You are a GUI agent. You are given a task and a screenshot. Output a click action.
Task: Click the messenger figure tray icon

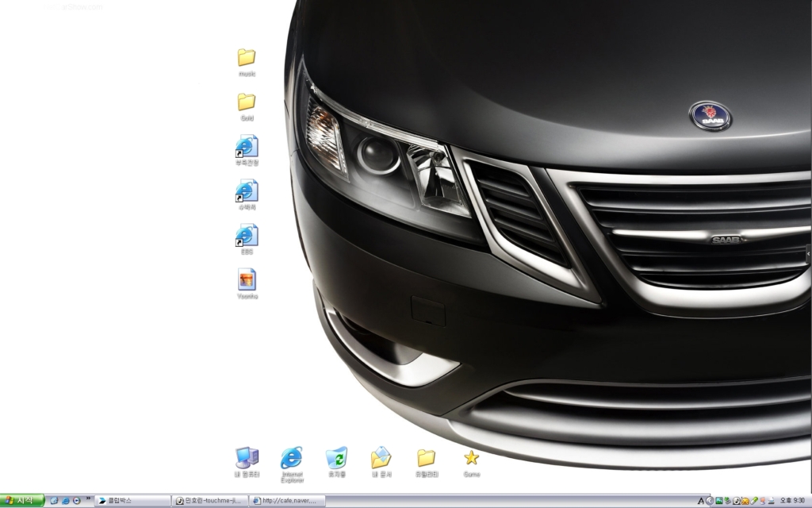(762, 501)
